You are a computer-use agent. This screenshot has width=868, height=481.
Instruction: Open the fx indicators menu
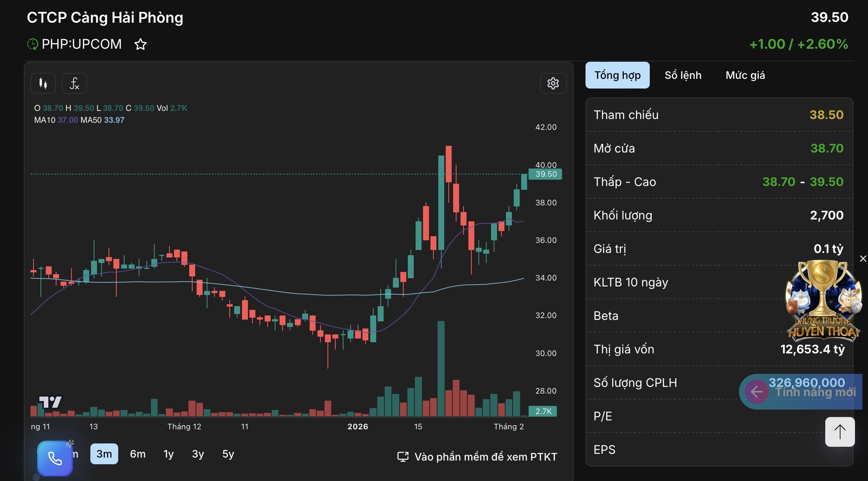pyautogui.click(x=74, y=83)
